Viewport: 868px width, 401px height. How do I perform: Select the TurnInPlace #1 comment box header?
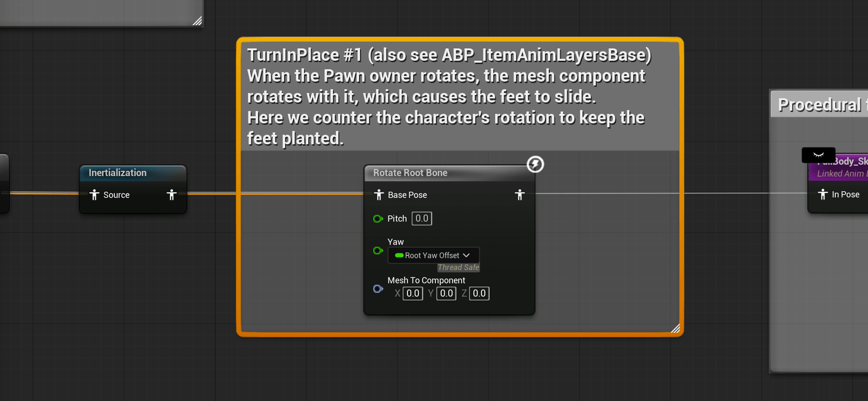(x=459, y=96)
